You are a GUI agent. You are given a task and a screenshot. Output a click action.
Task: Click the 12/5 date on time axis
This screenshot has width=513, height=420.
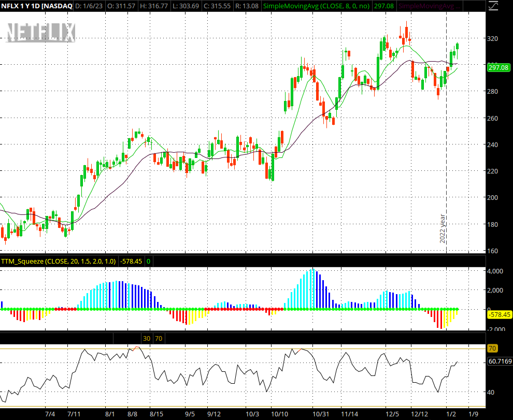coord(392,414)
